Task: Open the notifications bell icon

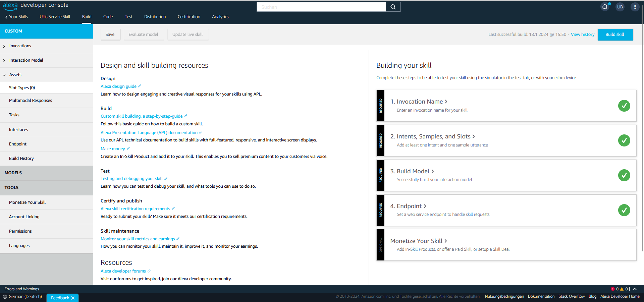Action: [x=605, y=7]
